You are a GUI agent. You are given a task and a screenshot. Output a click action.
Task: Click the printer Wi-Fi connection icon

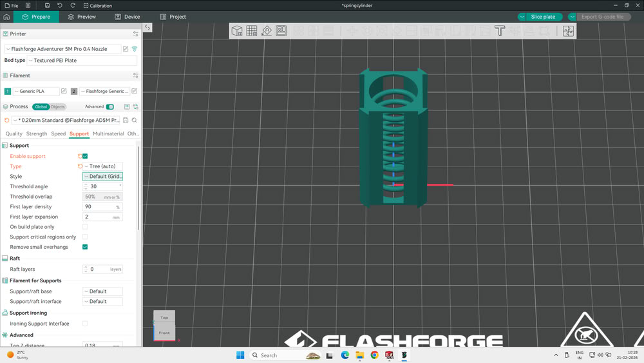[x=135, y=49]
